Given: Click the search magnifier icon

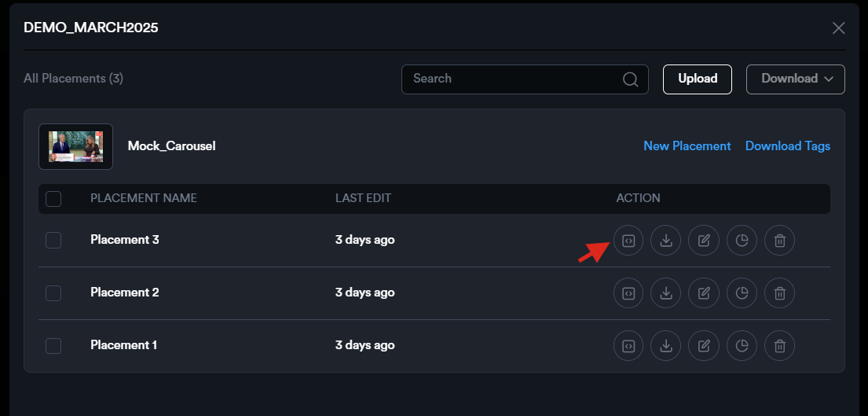Looking at the screenshot, I should [x=630, y=79].
